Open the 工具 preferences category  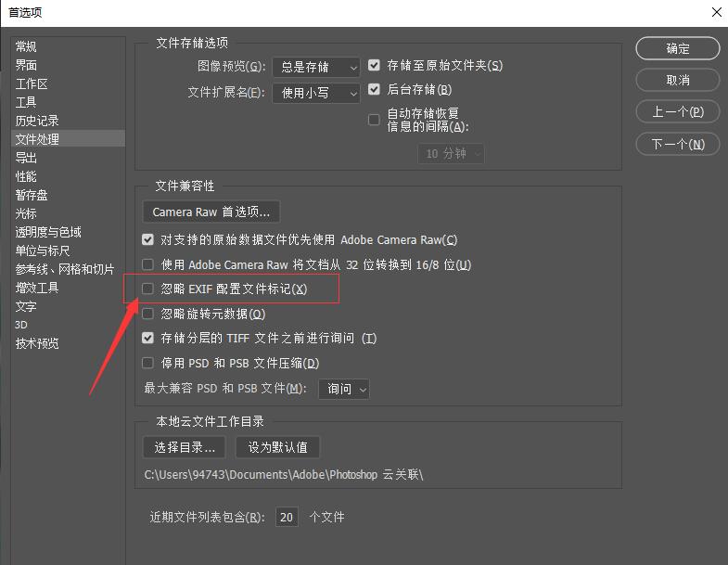tap(26, 102)
